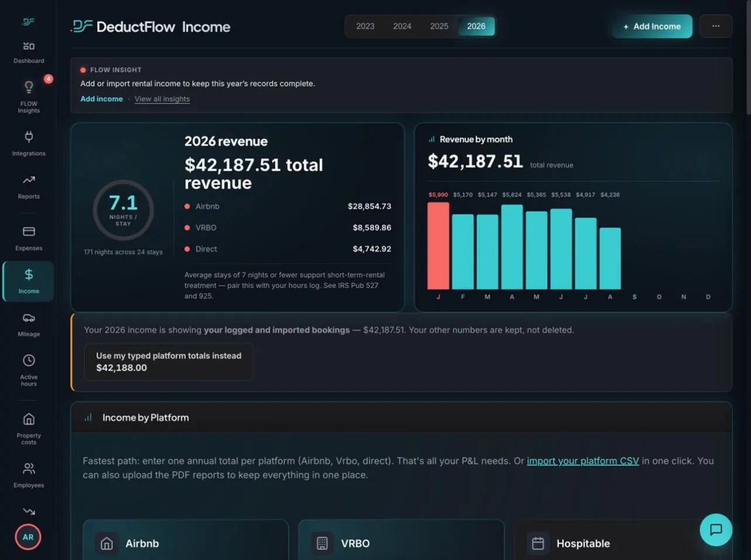The height and width of the screenshot is (560, 751).
Task: Switch to the 2023 year tab
Action: tap(365, 26)
